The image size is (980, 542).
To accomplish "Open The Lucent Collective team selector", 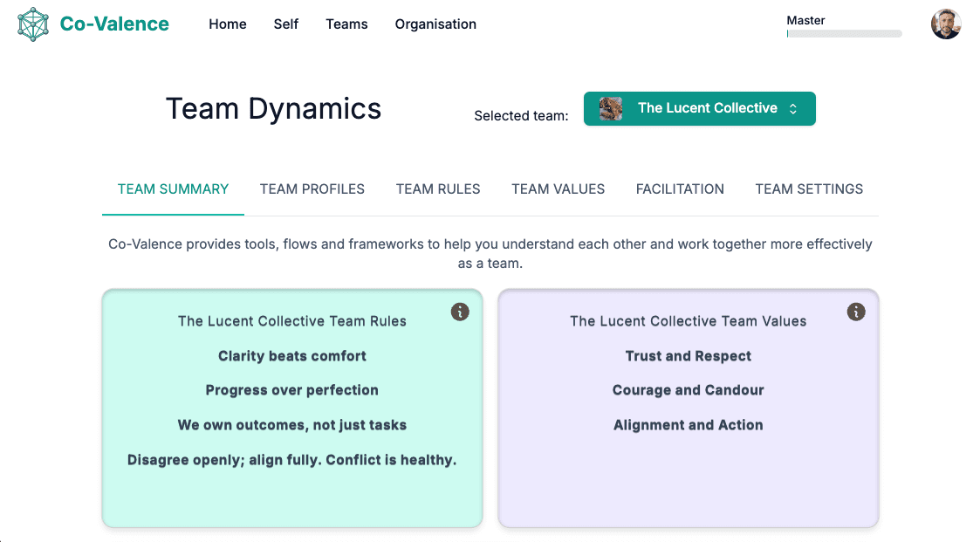I will coord(706,109).
